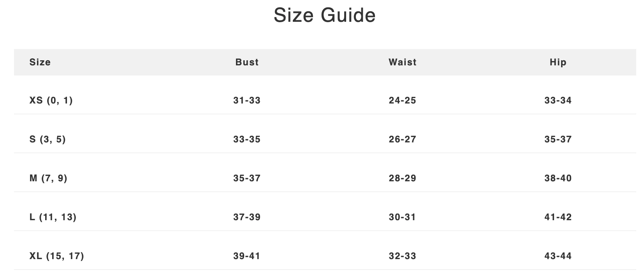Click the M waist value 28-29
644x277 pixels.
coord(402,178)
